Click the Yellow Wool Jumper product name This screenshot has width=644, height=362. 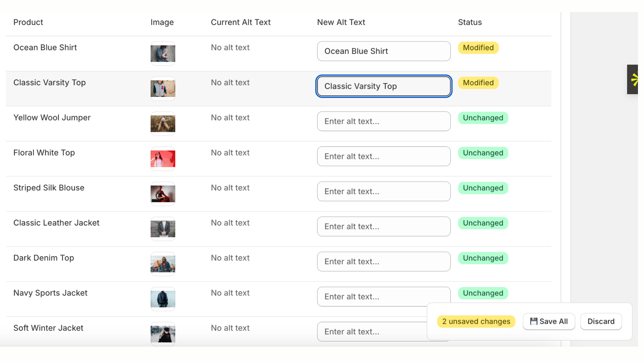click(52, 118)
